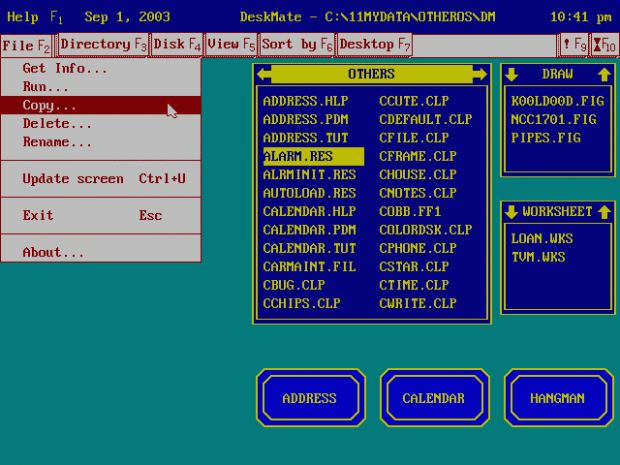620x465 pixels.
Task: Select LOAN.WKS in the WORKSHEET list
Action: (x=541, y=239)
